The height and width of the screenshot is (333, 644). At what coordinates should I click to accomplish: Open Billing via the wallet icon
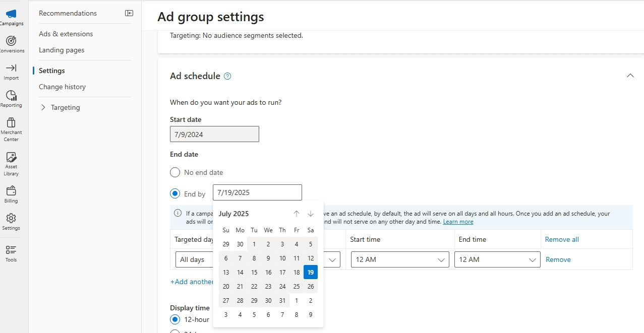click(11, 191)
